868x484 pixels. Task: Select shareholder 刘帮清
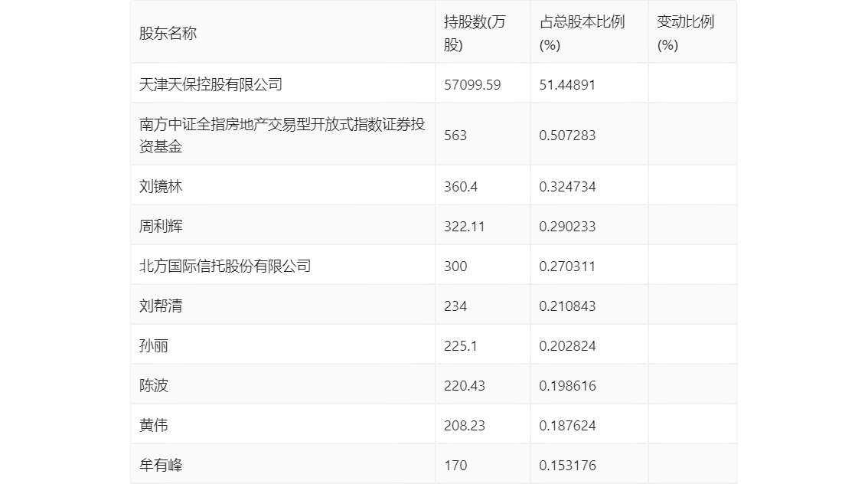pyautogui.click(x=161, y=306)
